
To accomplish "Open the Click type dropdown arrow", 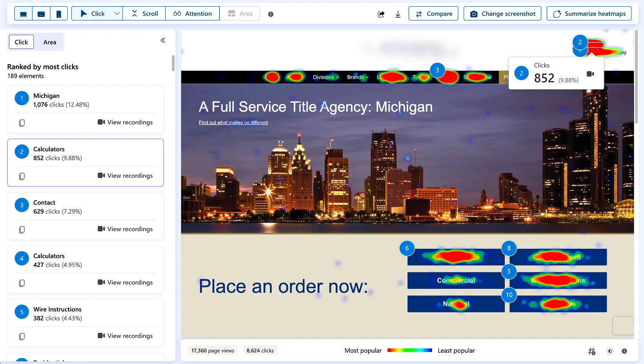I will tap(117, 14).
